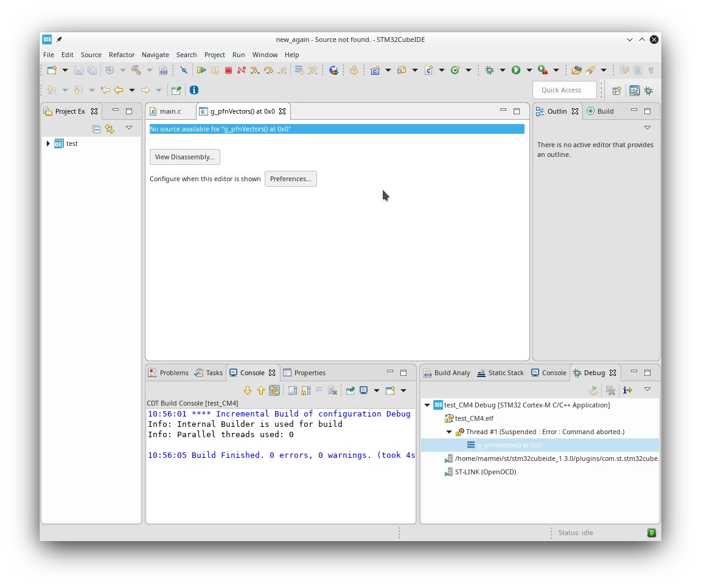Click the Suspend debug icon

215,70
